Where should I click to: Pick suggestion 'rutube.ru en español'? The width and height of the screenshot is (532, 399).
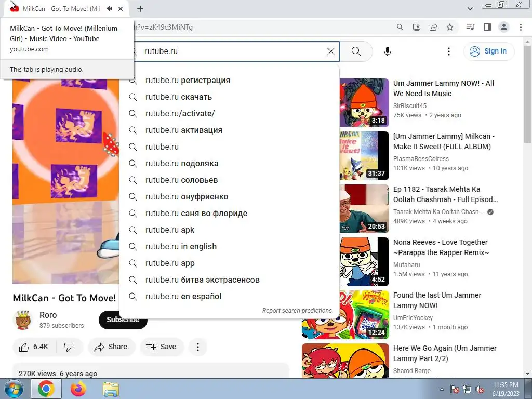229,297
